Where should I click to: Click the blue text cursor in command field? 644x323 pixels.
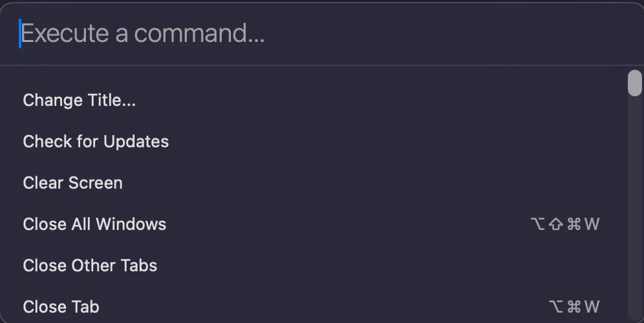[x=20, y=34]
